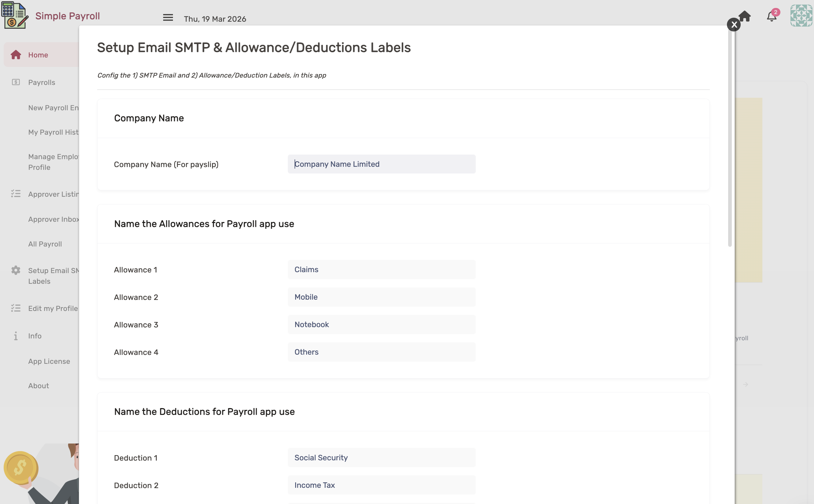The width and height of the screenshot is (814, 504).
Task: Click the Company Name section heading
Action: [149, 118]
